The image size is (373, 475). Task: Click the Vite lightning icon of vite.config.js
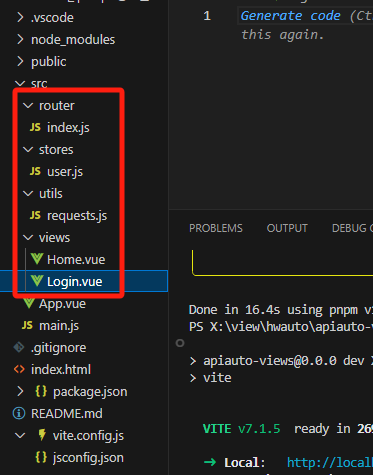(x=42, y=435)
